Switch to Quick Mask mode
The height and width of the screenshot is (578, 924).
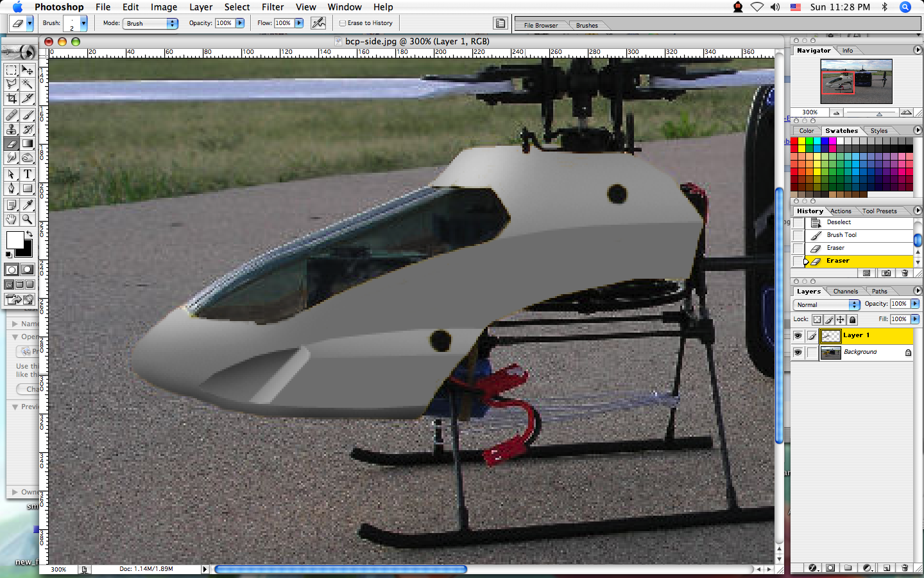pyautogui.click(x=28, y=270)
